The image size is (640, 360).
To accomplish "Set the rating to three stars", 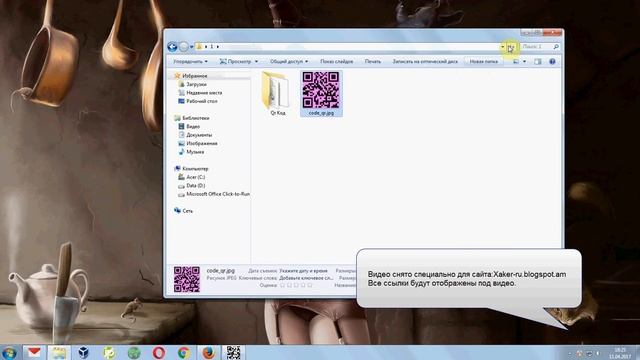I will (296, 285).
